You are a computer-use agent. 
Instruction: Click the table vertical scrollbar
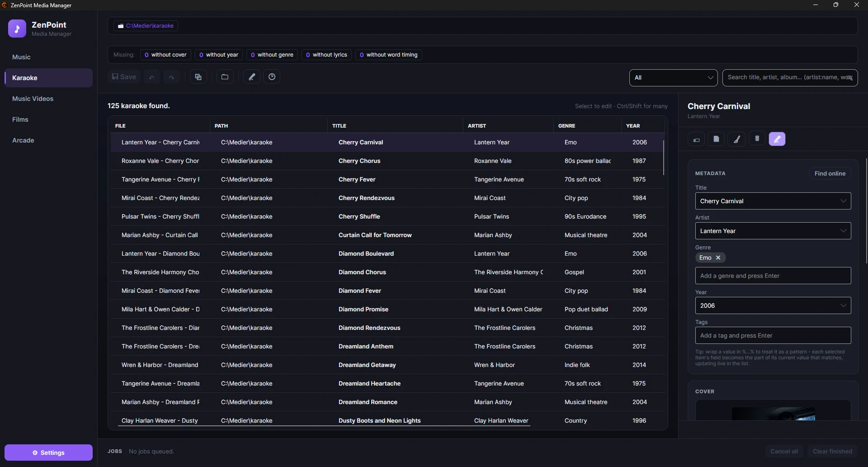pyautogui.click(x=664, y=157)
